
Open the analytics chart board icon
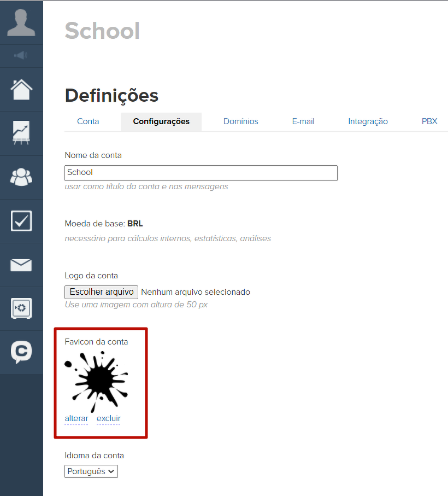click(x=21, y=133)
